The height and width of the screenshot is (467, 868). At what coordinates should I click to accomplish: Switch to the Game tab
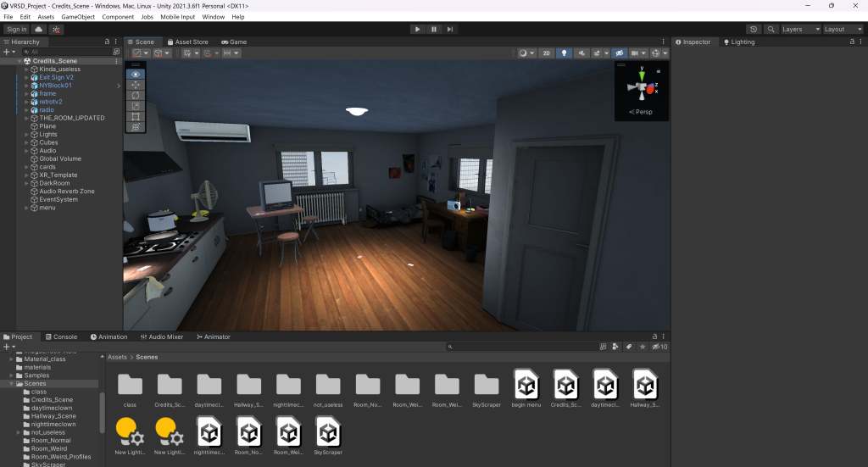tap(234, 42)
